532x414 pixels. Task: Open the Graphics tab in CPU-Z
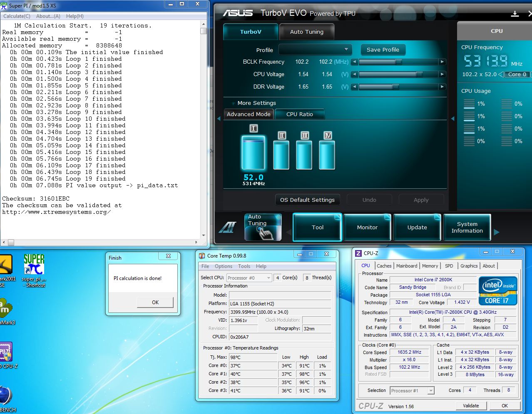point(469,266)
